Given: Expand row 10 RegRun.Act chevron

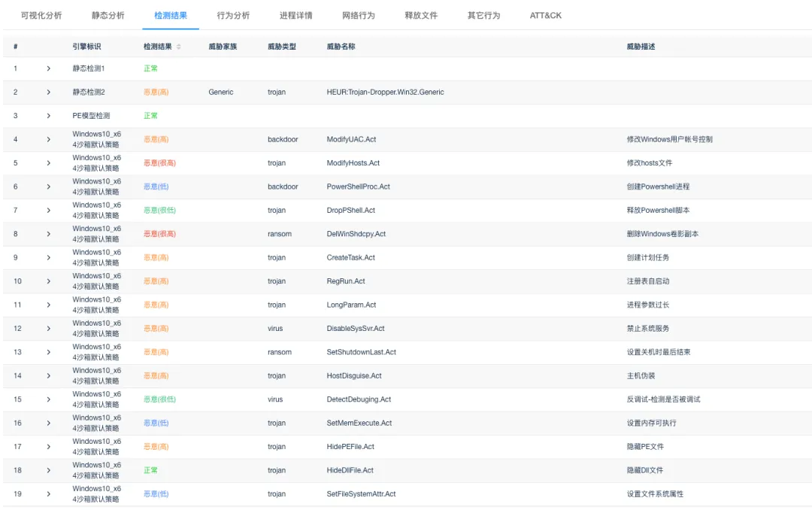Looking at the screenshot, I should click(x=49, y=281).
